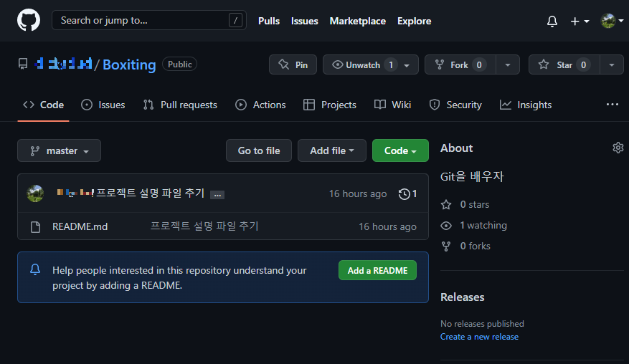The width and height of the screenshot is (629, 364).
Task: Open the README.md file
Action: (80, 226)
